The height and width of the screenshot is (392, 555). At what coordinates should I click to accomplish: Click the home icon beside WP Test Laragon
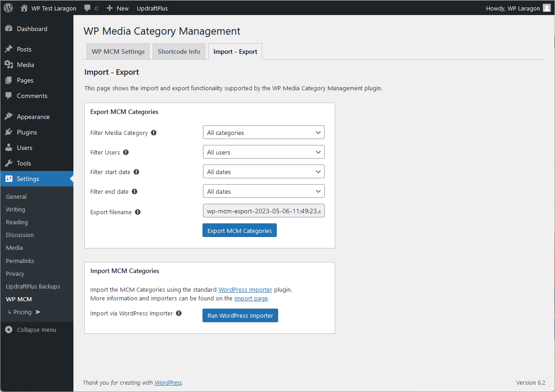point(24,8)
